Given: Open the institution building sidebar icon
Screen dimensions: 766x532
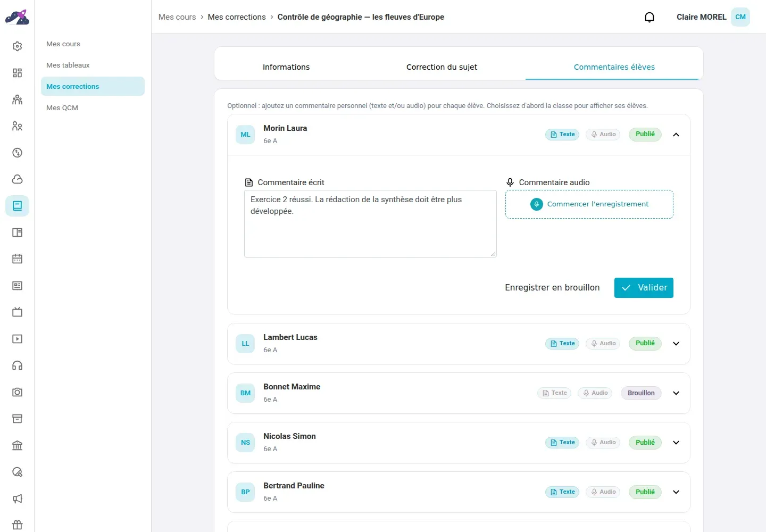Looking at the screenshot, I should (x=17, y=445).
